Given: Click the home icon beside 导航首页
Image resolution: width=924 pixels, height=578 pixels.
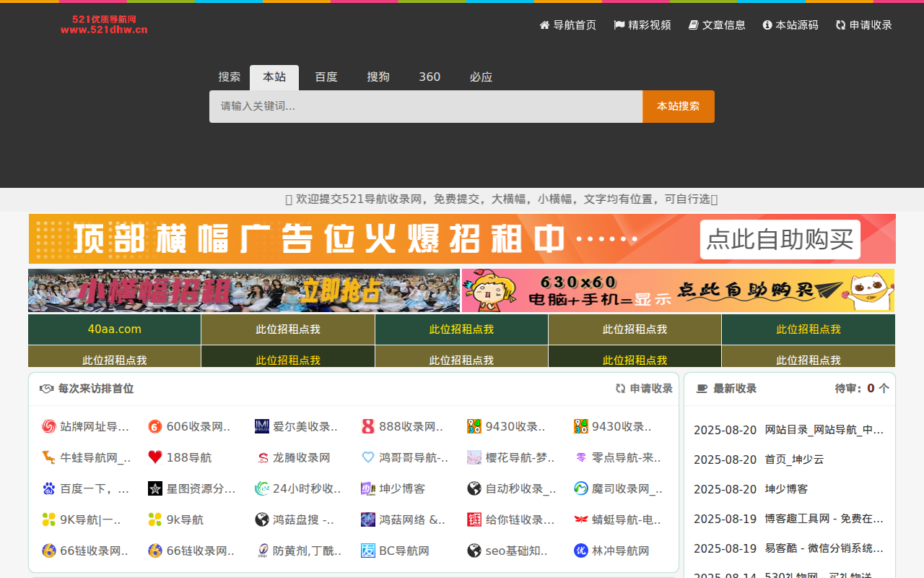Looking at the screenshot, I should click(544, 25).
